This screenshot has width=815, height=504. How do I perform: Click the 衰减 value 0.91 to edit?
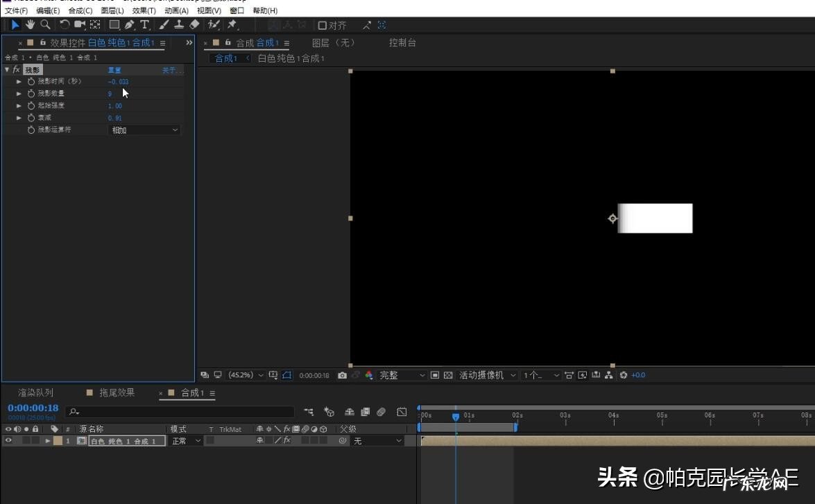(116, 118)
